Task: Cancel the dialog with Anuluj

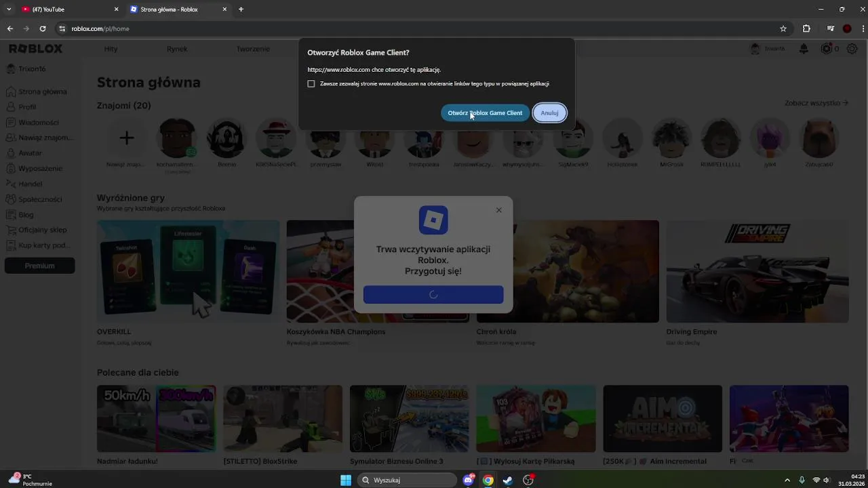Action: tap(549, 113)
